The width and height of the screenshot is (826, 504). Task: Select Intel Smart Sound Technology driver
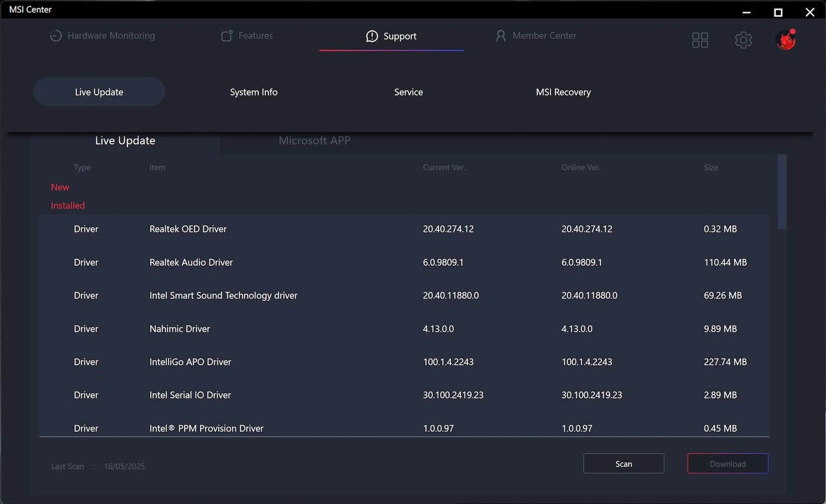pos(404,295)
